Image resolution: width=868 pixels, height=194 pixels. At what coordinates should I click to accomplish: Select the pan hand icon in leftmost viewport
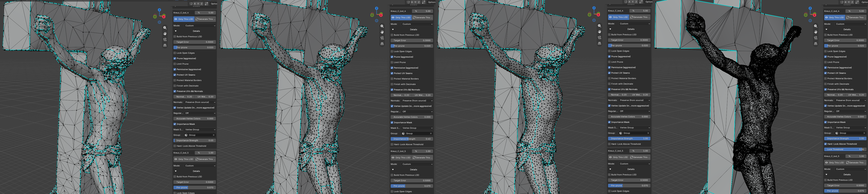[x=165, y=34]
